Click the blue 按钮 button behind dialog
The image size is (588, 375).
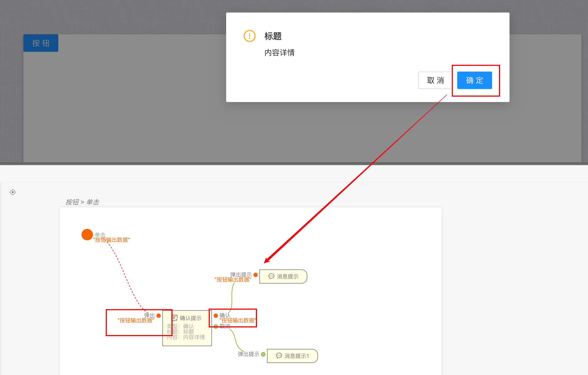pyautogui.click(x=41, y=43)
